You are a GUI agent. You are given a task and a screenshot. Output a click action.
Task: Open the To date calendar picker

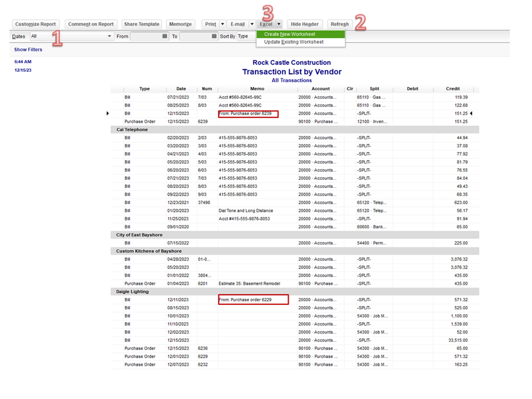coord(214,36)
